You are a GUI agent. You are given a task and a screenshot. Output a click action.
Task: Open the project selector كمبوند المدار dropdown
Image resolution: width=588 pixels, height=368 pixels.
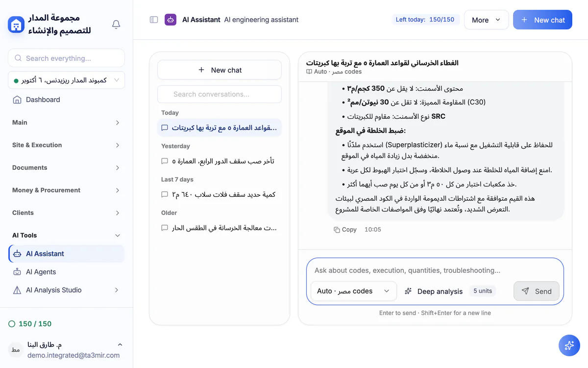tap(66, 80)
